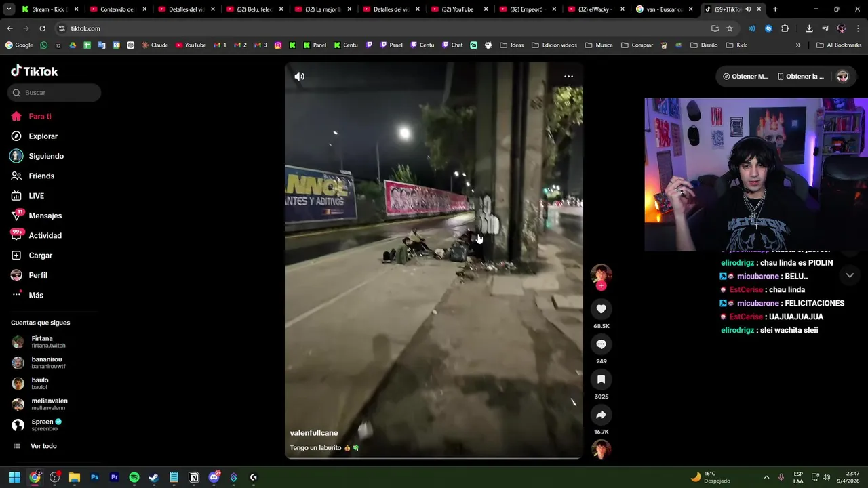
Task: Bookmark this page with the star icon
Action: click(730, 28)
